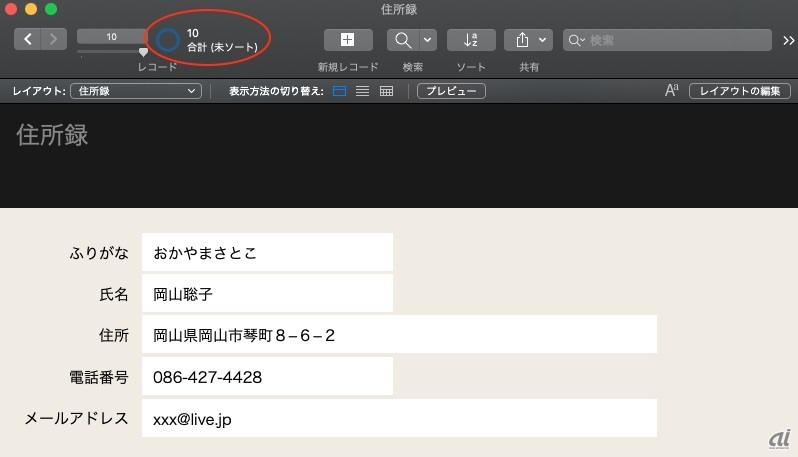This screenshot has width=798, height=457.
Task: Expand the 共有 dropdown arrow
Action: tap(543, 40)
